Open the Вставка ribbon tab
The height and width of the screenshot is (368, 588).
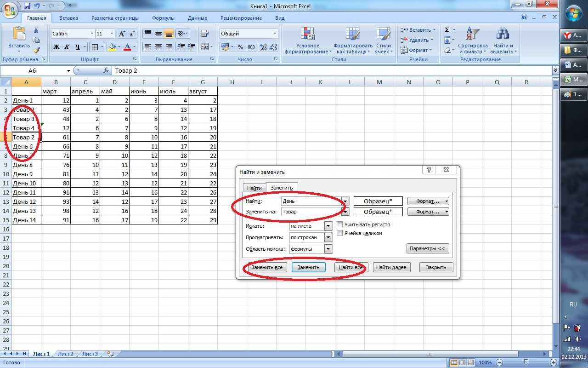click(x=68, y=18)
